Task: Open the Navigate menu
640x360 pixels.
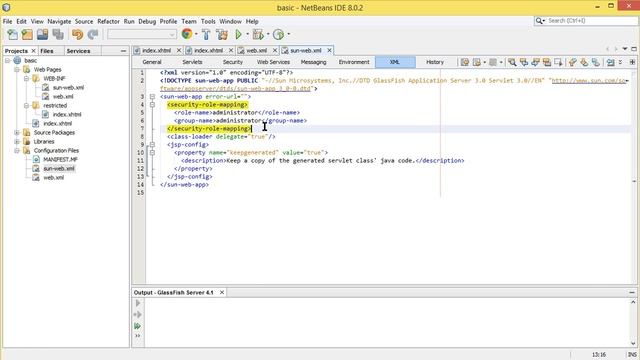Action: coord(59,21)
